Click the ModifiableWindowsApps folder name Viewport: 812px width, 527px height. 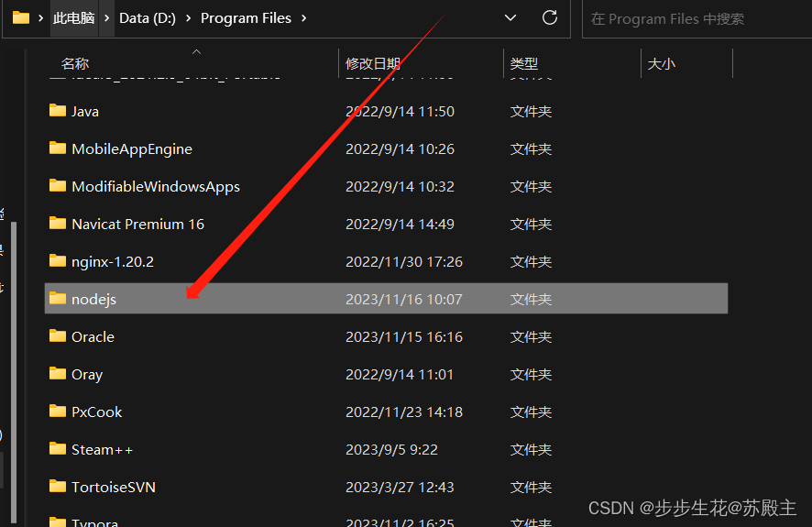point(156,186)
